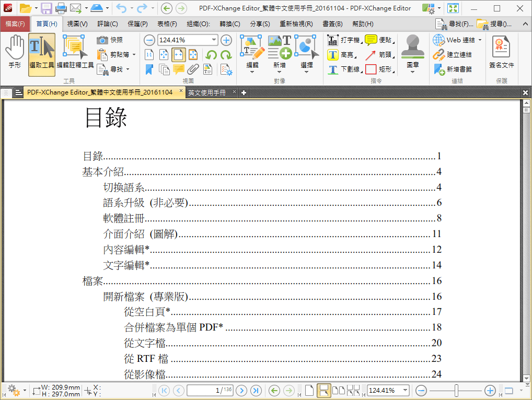
Task: Select the 便貼 sticky note tool
Action: tap(372, 40)
